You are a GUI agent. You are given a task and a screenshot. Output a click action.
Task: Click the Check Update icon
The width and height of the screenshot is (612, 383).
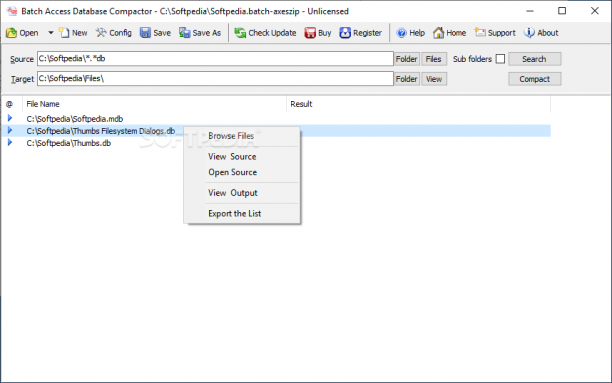point(240,33)
